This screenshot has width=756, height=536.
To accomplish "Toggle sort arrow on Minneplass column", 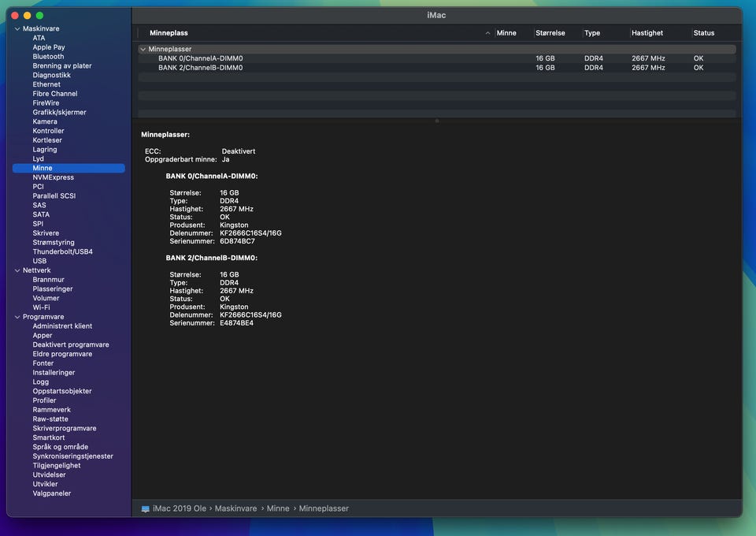I will pos(487,33).
